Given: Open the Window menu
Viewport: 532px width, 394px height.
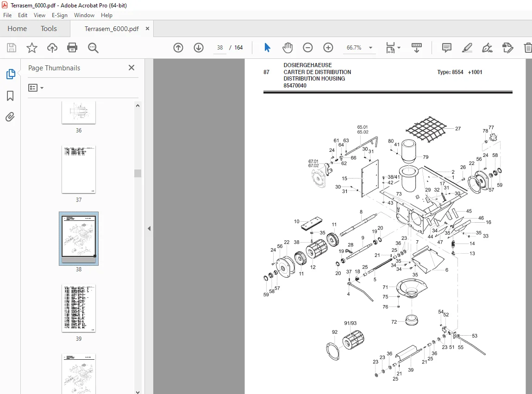Looking at the screenshot, I should pos(84,15).
